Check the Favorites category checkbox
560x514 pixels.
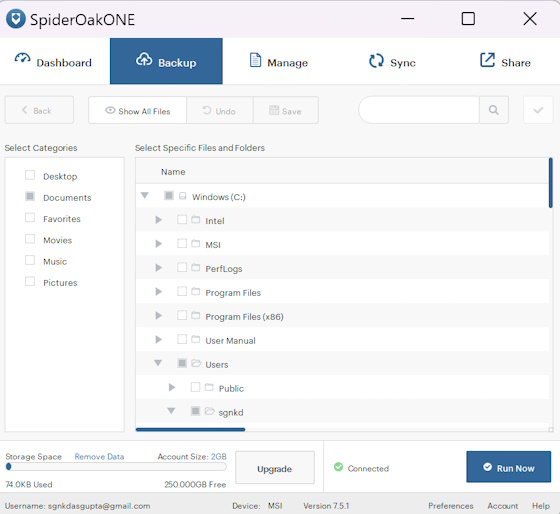[30, 218]
